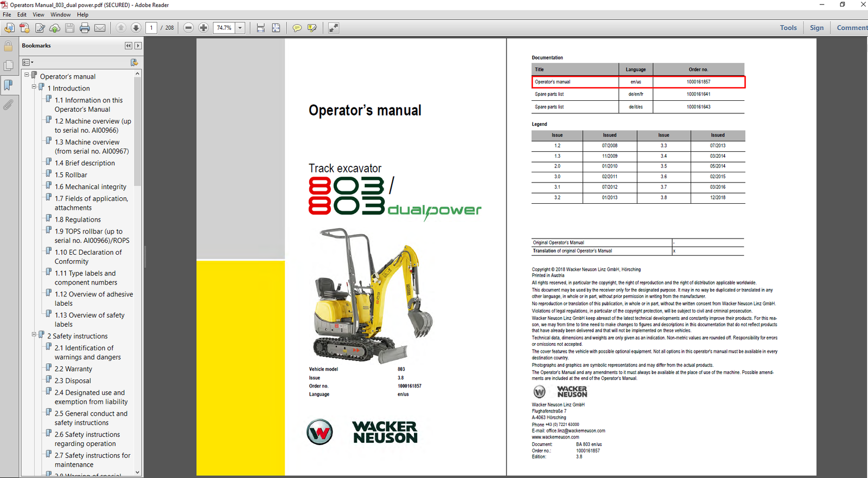
Task: Open the Sign pane
Action: [x=816, y=28]
